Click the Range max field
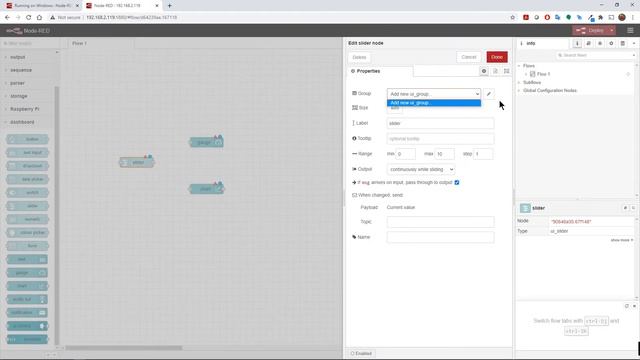 click(444, 154)
